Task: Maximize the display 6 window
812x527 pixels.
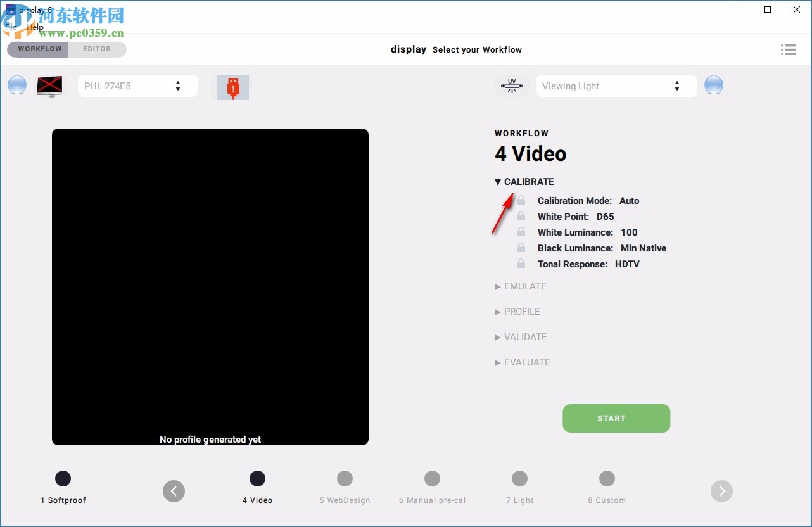Action: point(768,10)
